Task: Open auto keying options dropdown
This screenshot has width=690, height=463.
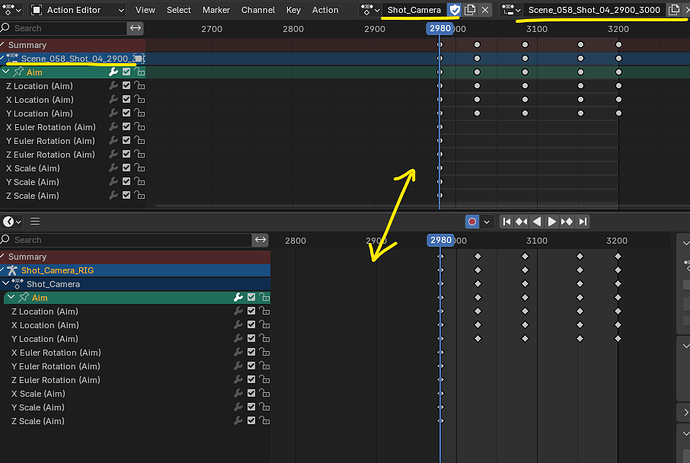Action: (486, 222)
